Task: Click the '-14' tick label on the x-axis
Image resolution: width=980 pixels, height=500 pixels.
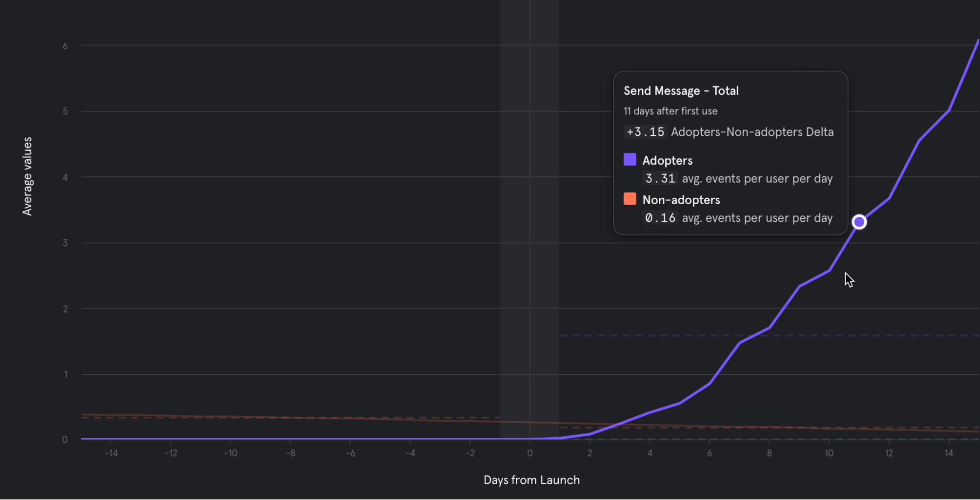Action: (111, 453)
